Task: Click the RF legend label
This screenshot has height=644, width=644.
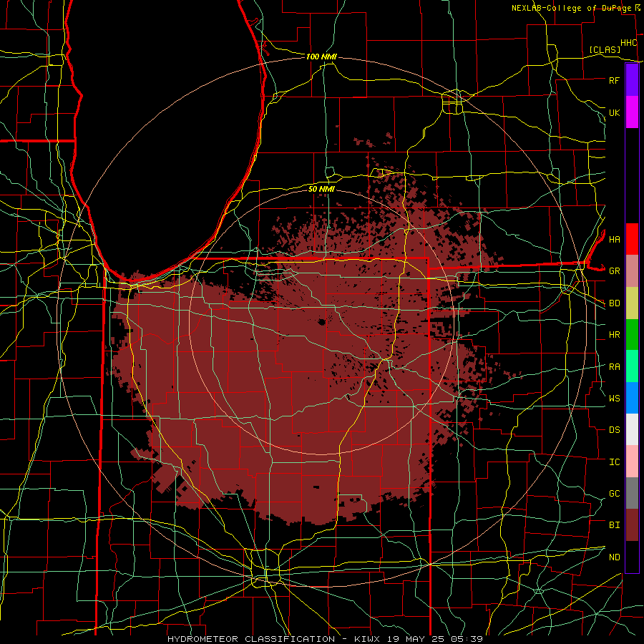Action: [x=615, y=80]
